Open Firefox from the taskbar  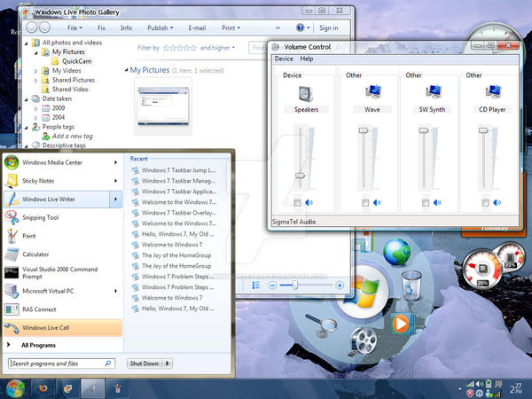point(43,387)
